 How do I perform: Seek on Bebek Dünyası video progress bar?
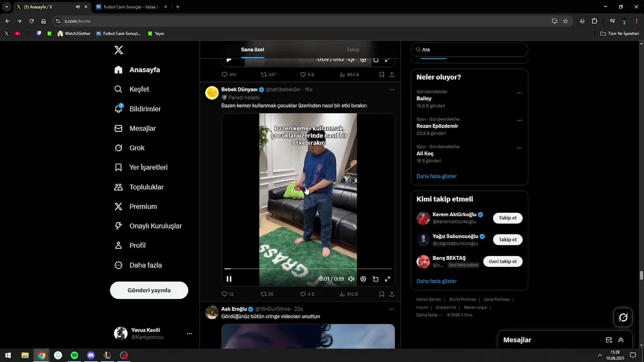click(308, 269)
